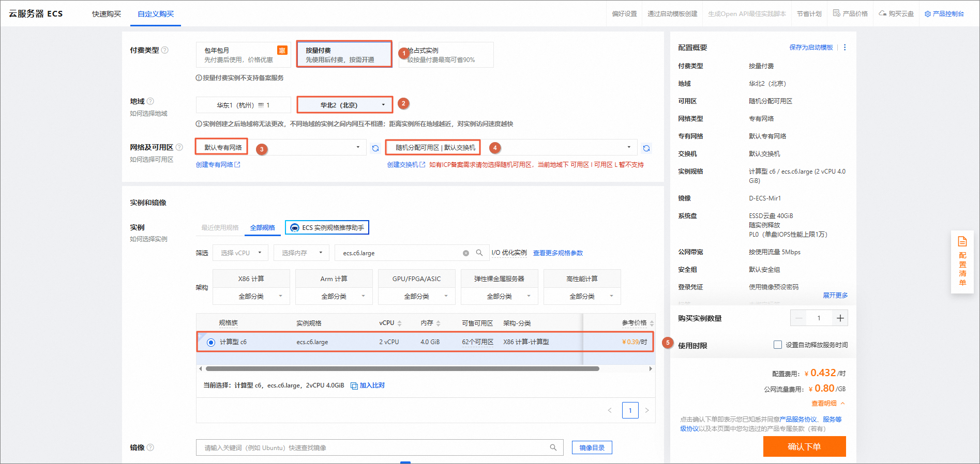
Task: Click the scrollbar right arrow
Action: pyautogui.click(x=651, y=369)
